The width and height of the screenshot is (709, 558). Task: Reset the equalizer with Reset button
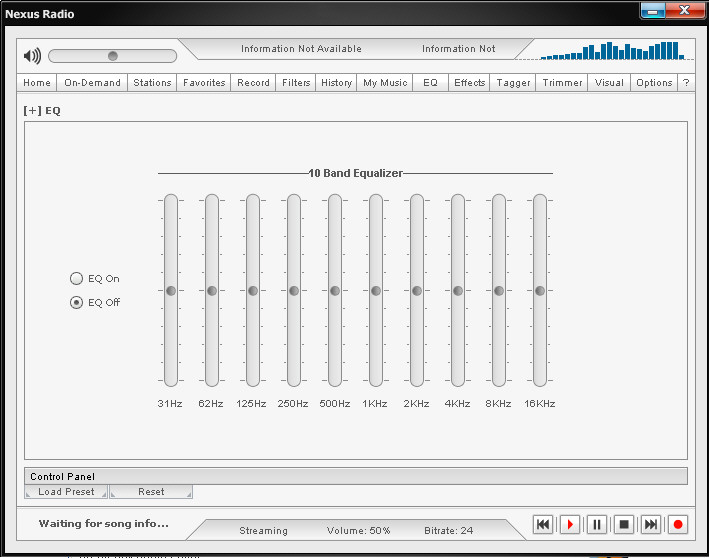click(x=151, y=492)
